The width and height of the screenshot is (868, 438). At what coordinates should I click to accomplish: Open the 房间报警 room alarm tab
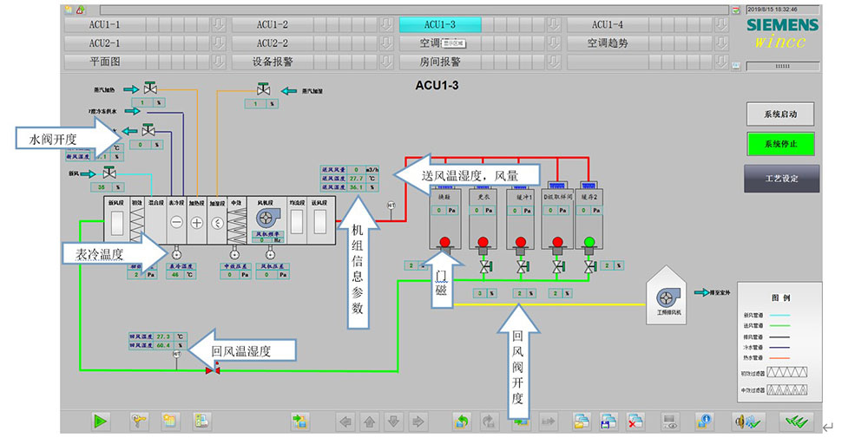(440, 62)
